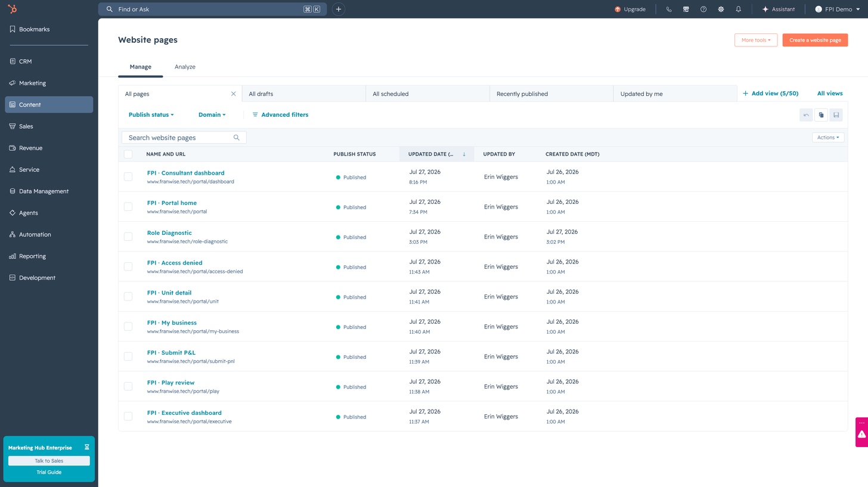Close the All pages view tab

[x=234, y=94]
